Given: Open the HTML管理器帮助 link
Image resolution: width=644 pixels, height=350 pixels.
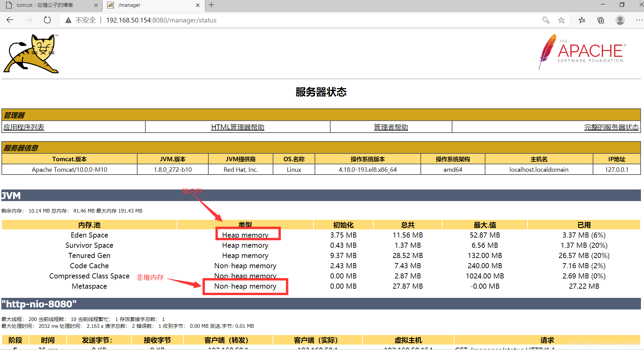Looking at the screenshot, I should pyautogui.click(x=238, y=127).
